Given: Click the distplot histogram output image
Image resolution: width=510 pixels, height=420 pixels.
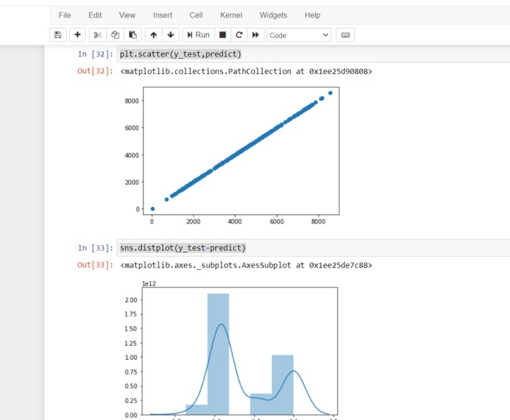Looking at the screenshot, I should (x=231, y=350).
